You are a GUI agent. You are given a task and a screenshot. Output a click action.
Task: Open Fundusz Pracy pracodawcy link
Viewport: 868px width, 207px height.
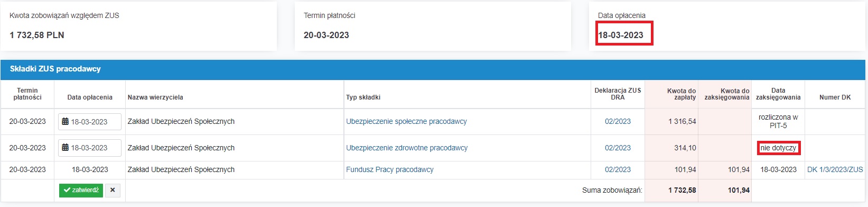click(390, 169)
